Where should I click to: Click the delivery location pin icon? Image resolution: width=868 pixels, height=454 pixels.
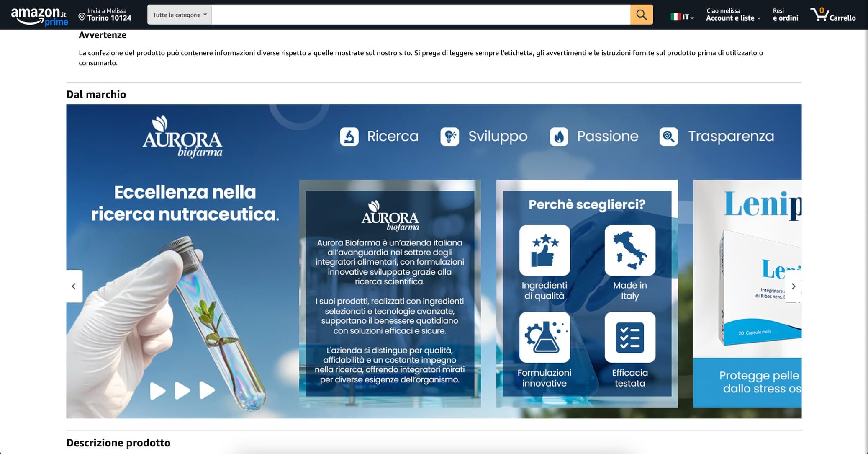(x=82, y=17)
